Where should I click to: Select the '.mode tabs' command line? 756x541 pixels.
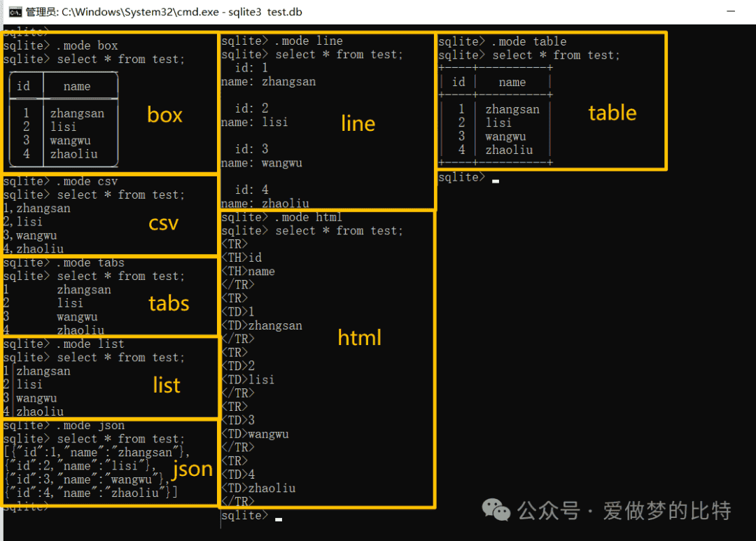tap(64, 262)
